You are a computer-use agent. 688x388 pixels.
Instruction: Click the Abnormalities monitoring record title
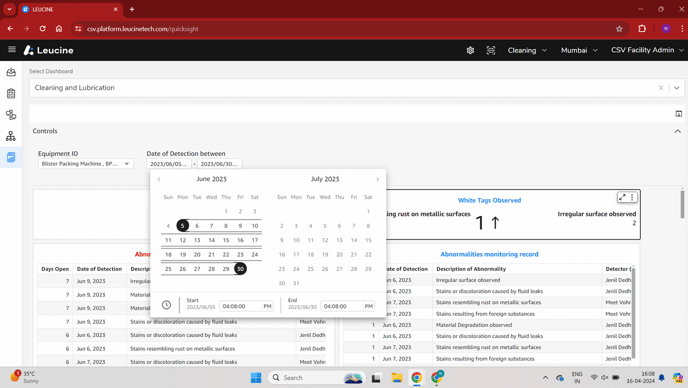pyautogui.click(x=489, y=254)
